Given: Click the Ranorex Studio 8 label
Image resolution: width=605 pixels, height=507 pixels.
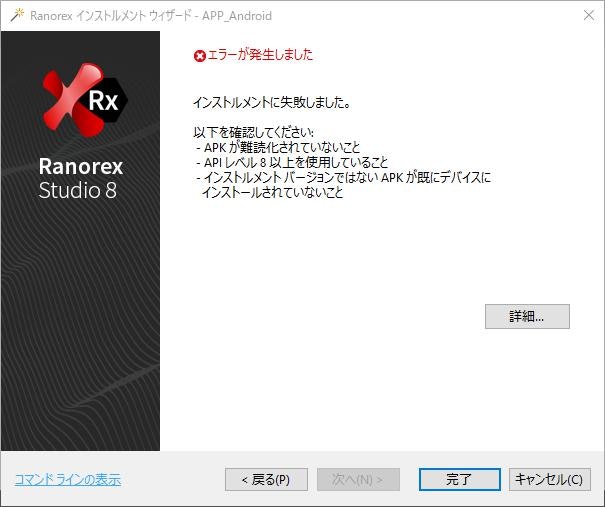Looking at the screenshot, I should coord(81,178).
